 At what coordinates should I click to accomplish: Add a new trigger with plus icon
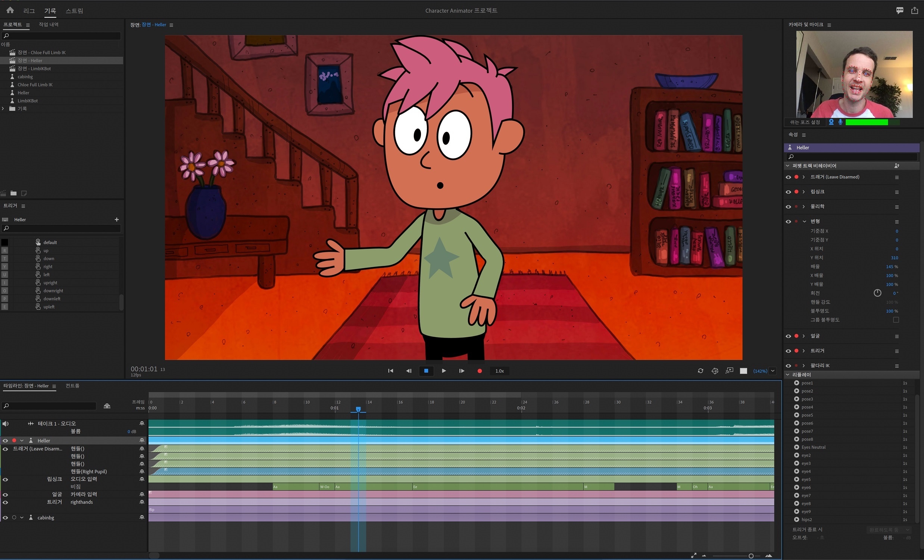(117, 219)
